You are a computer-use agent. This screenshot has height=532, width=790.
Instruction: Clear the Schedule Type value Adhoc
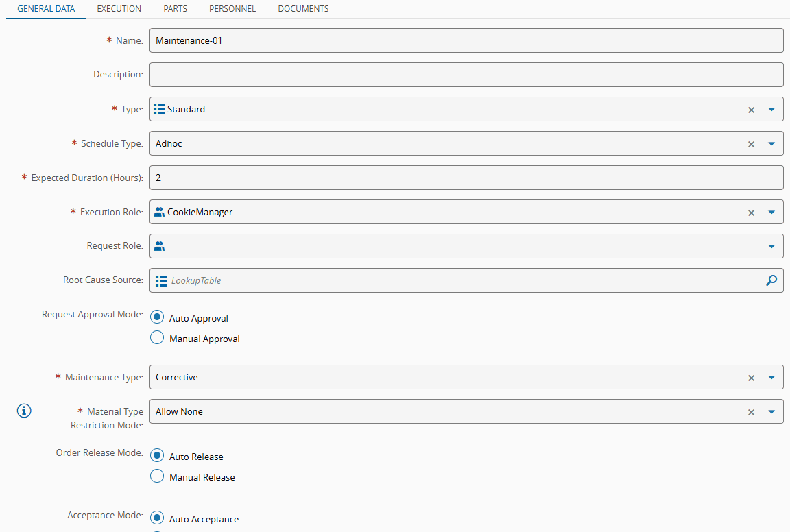pyautogui.click(x=751, y=144)
